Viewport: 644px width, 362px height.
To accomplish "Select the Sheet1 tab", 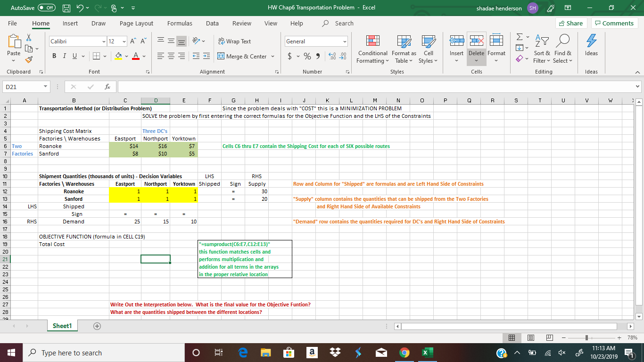I will point(62,325).
